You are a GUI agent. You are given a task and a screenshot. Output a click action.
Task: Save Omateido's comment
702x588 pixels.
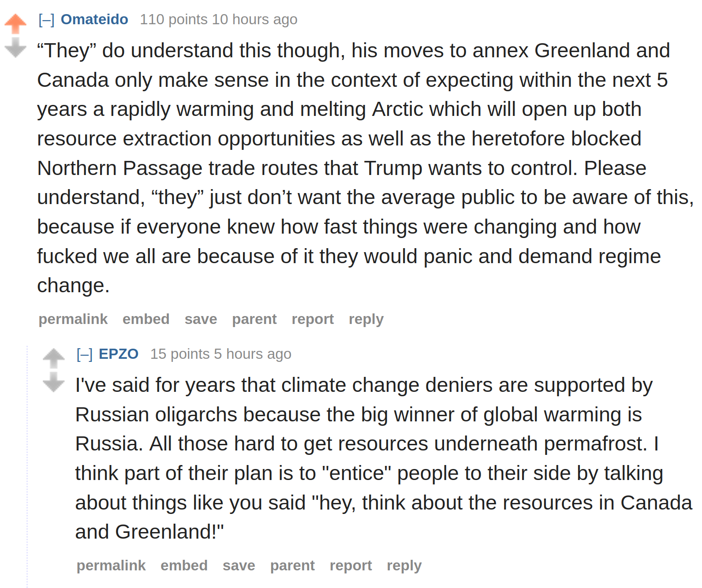coord(201,319)
